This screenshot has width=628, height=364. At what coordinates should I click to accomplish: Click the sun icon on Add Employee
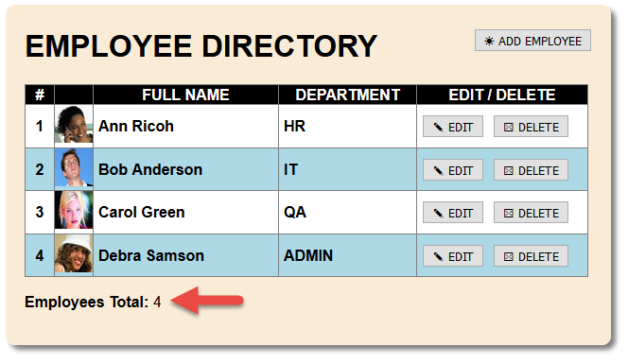point(489,41)
